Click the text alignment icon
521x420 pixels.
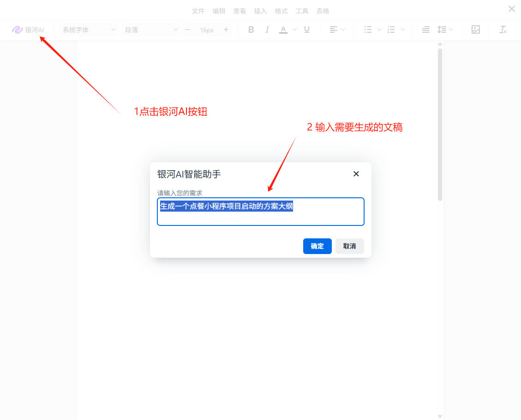333,30
